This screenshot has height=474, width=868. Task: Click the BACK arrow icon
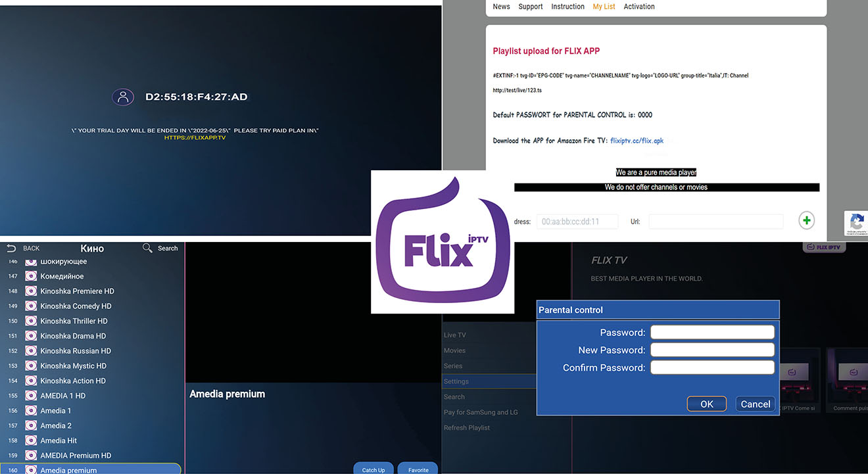pyautogui.click(x=11, y=248)
